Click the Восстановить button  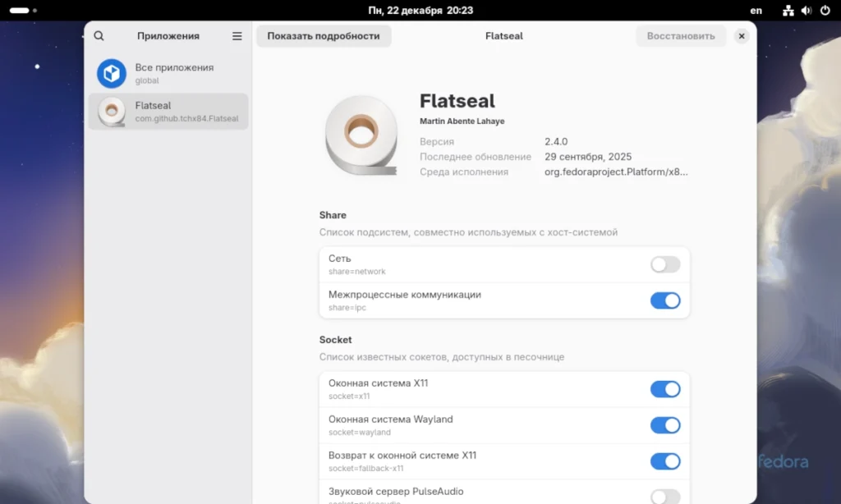pos(681,36)
